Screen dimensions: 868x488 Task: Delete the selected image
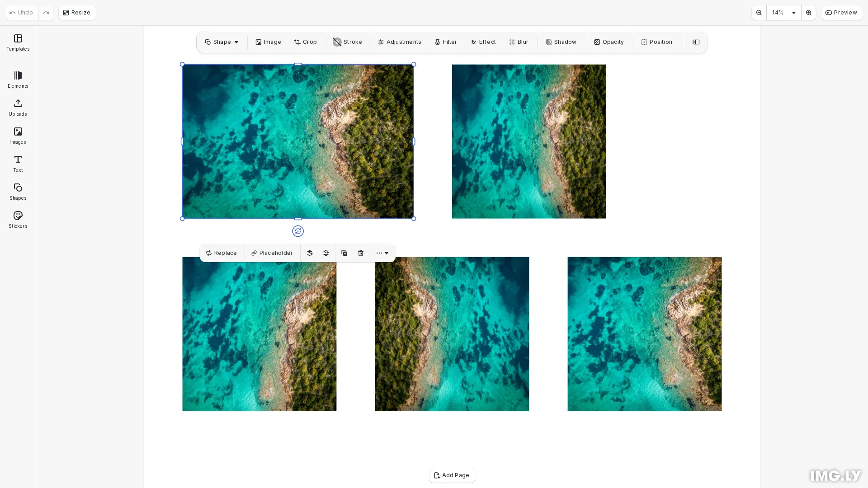pos(360,253)
